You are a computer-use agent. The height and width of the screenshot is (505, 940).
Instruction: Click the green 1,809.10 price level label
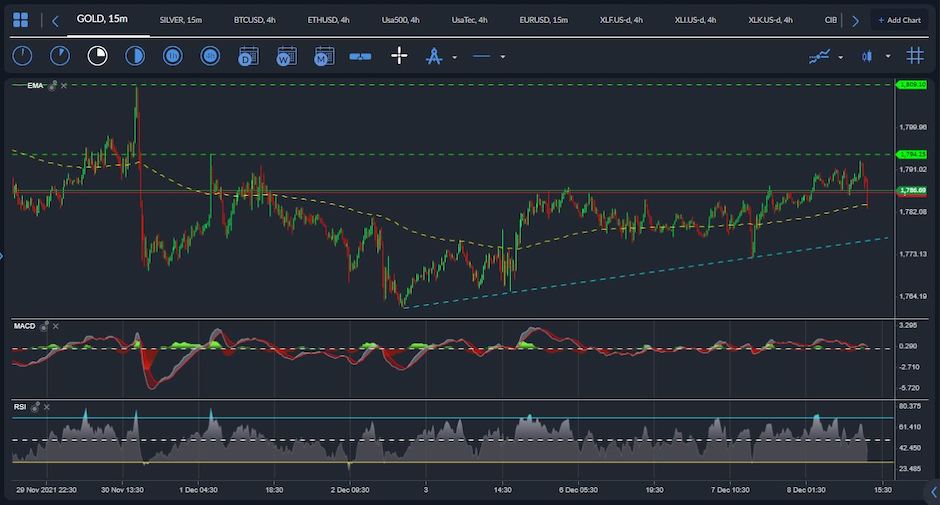[911, 85]
